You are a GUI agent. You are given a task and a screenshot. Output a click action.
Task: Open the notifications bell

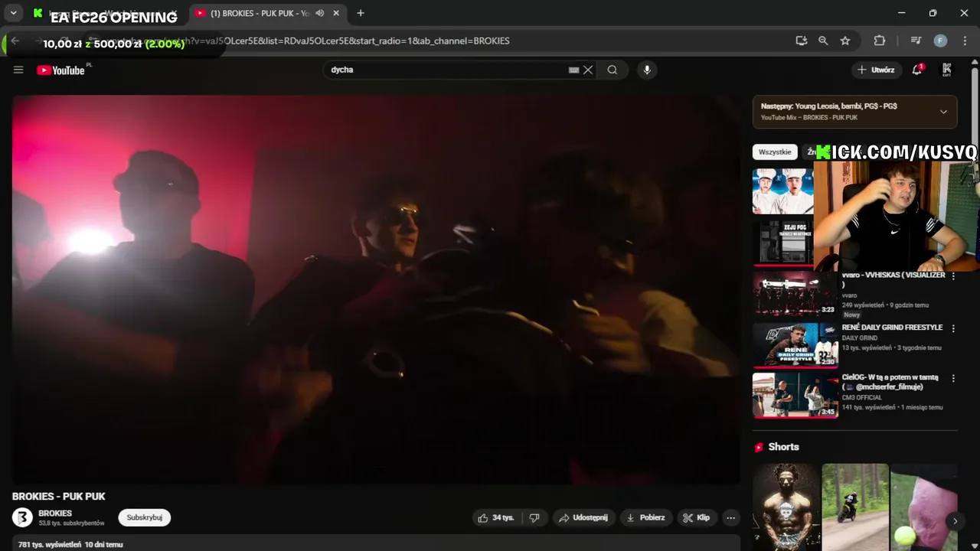click(917, 70)
